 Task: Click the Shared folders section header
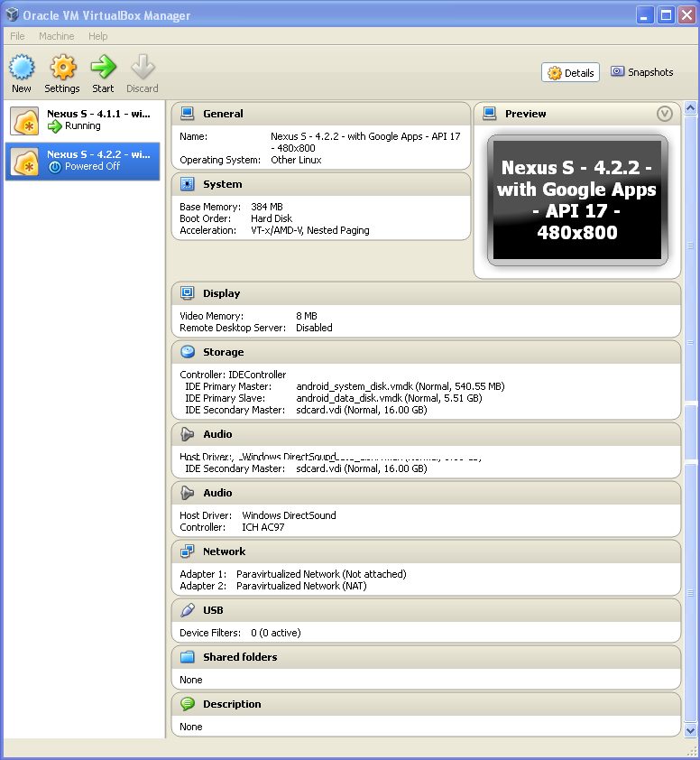tap(426, 657)
